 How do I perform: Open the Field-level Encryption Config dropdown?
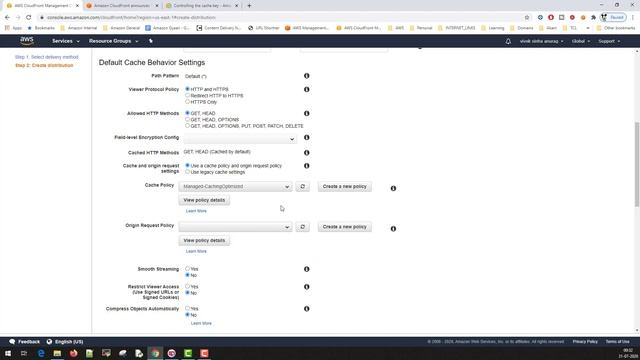coord(240,139)
